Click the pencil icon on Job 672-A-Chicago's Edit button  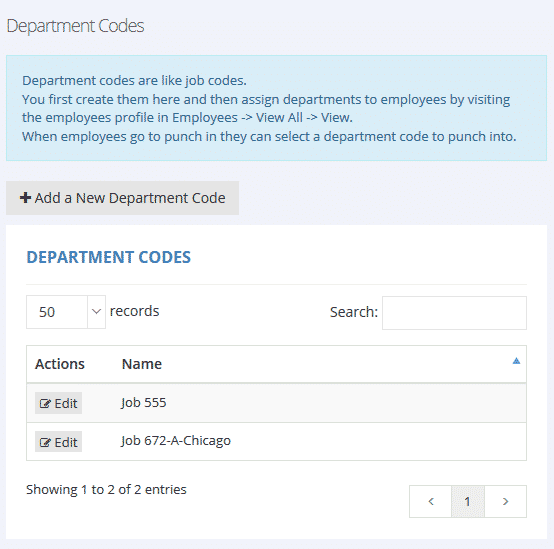[x=45, y=442]
